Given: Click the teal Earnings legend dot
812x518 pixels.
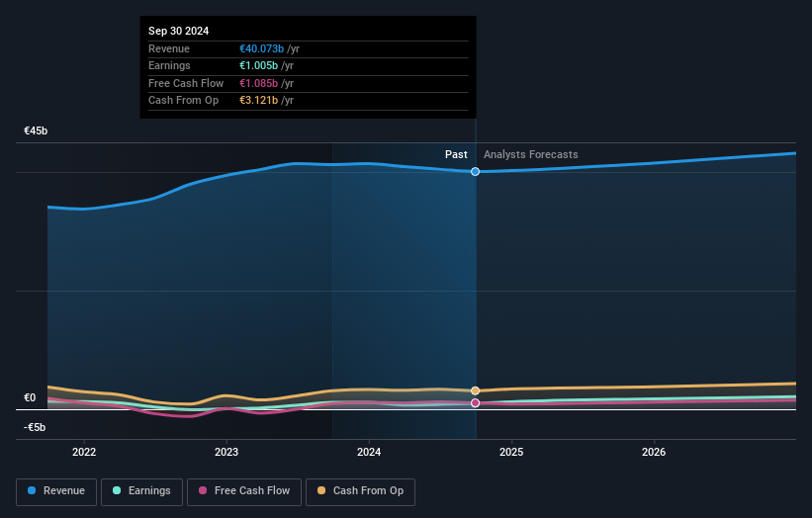Looking at the screenshot, I should pyautogui.click(x=117, y=490).
